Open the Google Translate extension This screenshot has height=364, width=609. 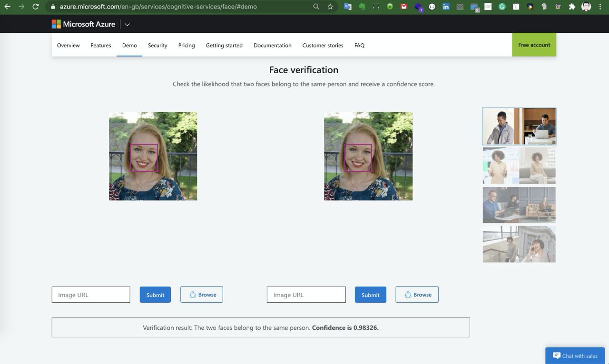coord(348,7)
